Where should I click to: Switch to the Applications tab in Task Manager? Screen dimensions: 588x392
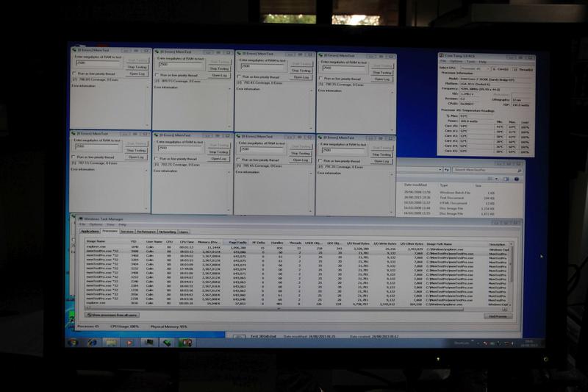pyautogui.click(x=90, y=232)
